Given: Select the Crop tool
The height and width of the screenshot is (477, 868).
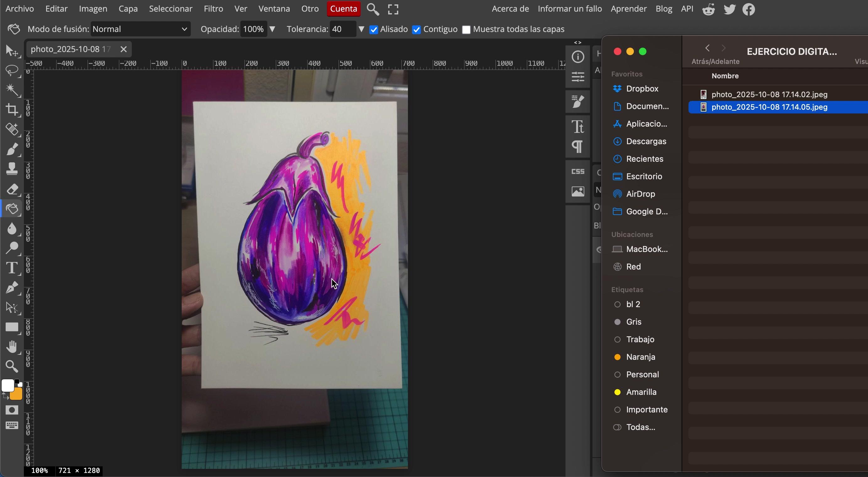Looking at the screenshot, I should pyautogui.click(x=12, y=110).
